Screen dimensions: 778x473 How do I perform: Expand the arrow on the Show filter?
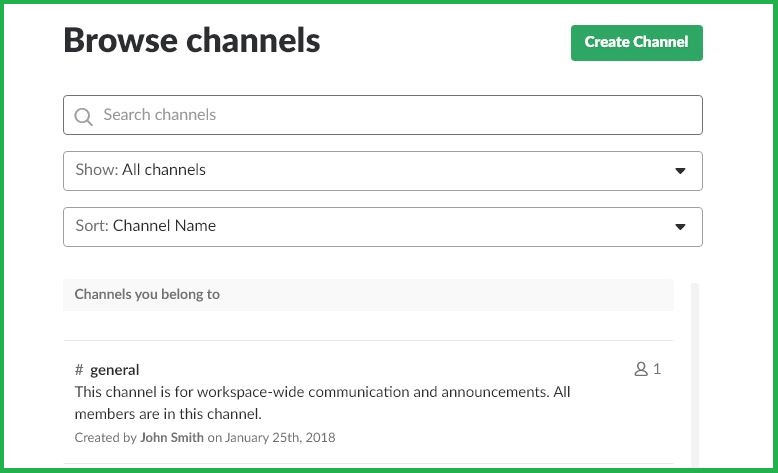[680, 171]
